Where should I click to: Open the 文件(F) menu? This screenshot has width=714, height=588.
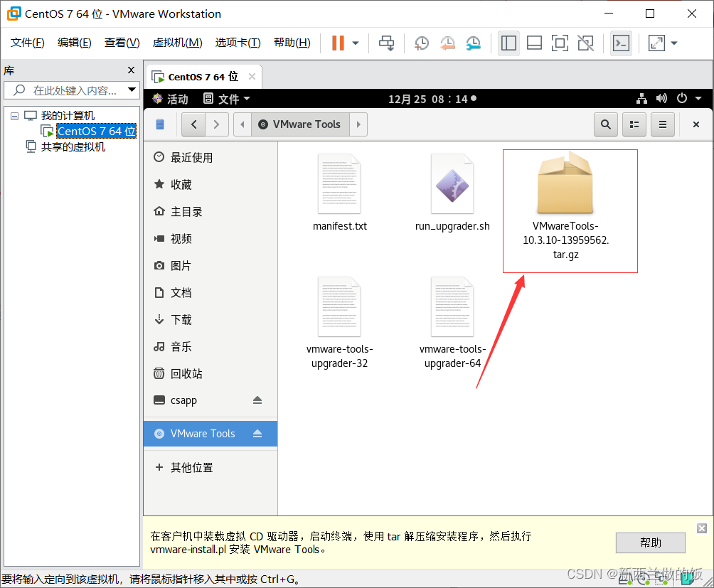tap(27, 43)
